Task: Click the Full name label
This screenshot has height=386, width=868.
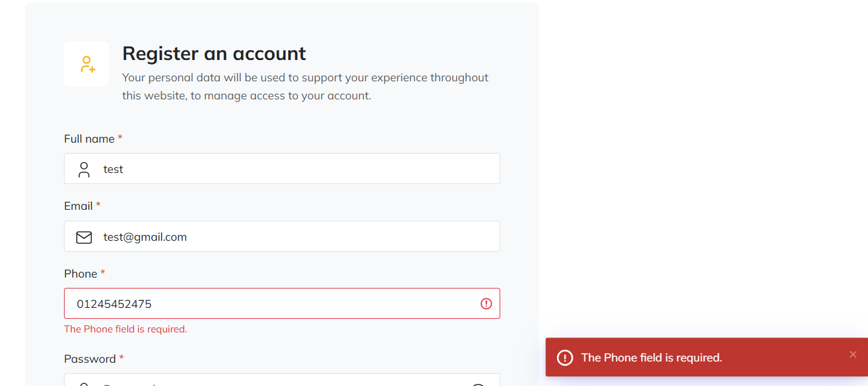Action: click(x=89, y=139)
